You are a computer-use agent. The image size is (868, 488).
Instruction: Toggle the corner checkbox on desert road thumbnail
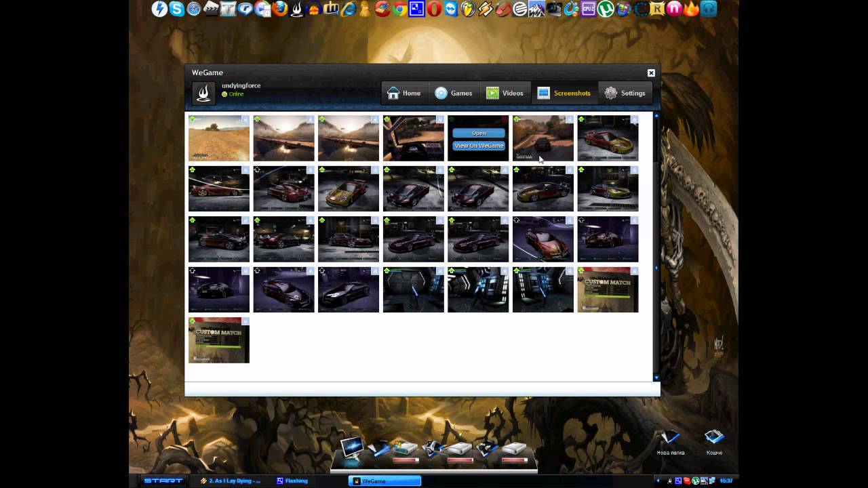pos(245,119)
